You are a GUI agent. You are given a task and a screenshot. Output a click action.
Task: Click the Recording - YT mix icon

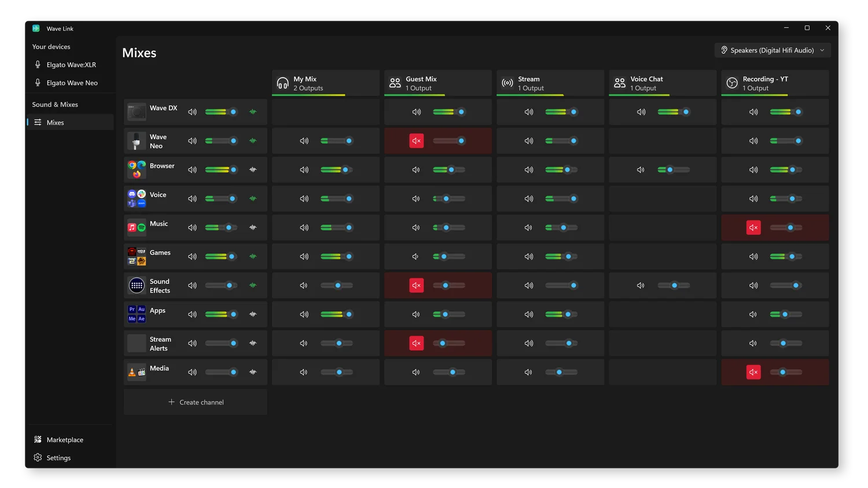(731, 83)
